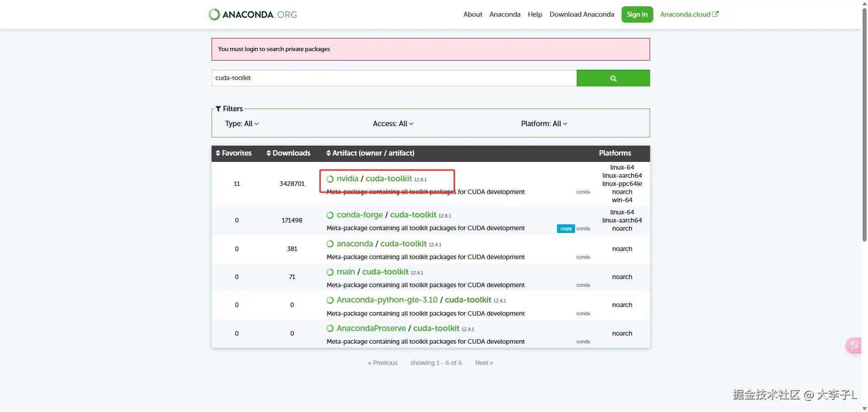Click the pink translate floating icon

(x=854, y=346)
